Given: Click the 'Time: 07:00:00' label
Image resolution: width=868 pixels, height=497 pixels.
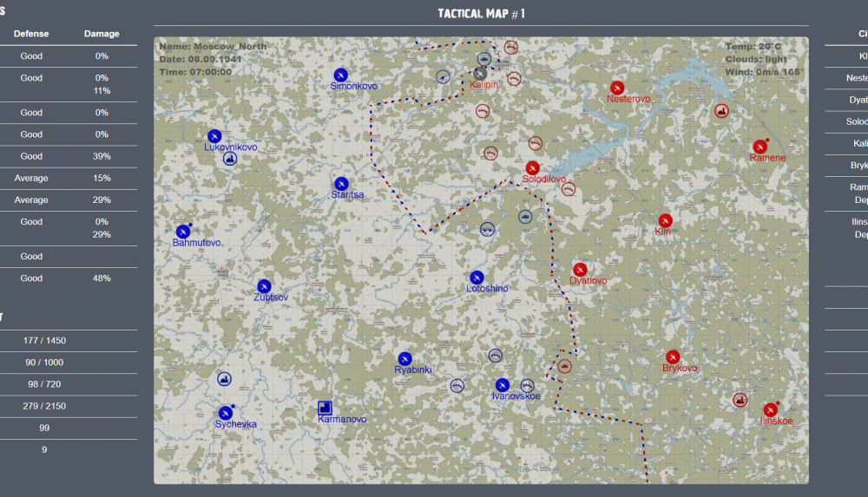Looking at the screenshot, I should (195, 72).
